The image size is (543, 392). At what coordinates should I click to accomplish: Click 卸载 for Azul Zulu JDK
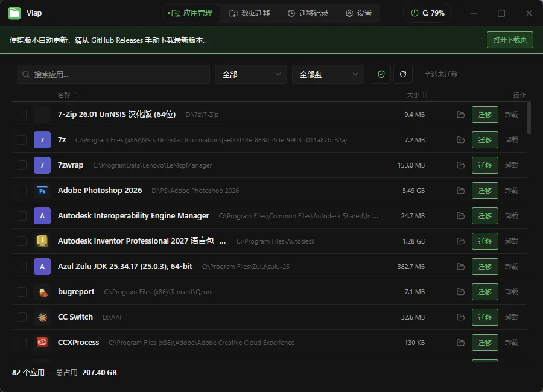512,267
